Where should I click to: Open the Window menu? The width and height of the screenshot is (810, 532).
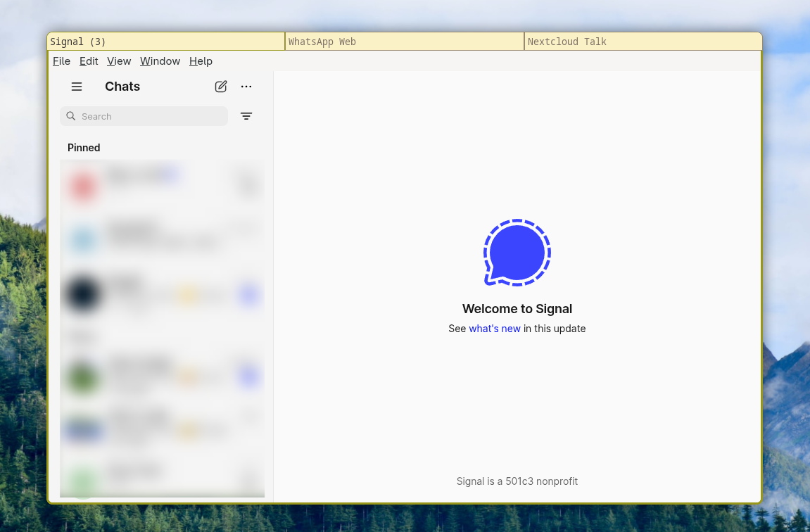[160, 61]
